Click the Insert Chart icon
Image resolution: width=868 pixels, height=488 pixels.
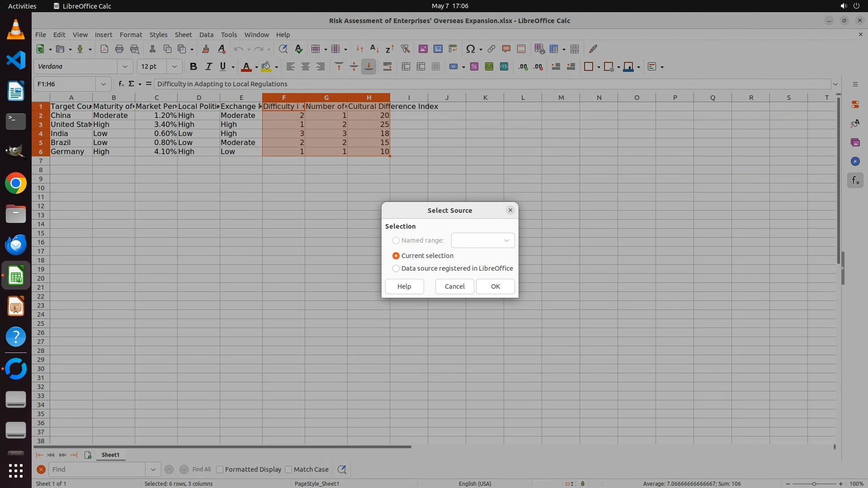point(438,49)
